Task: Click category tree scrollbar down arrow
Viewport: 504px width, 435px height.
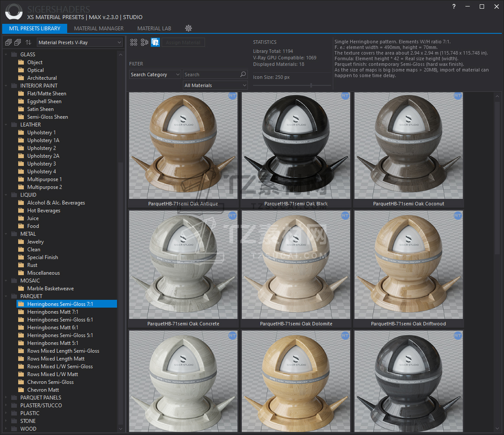Action: click(120, 429)
